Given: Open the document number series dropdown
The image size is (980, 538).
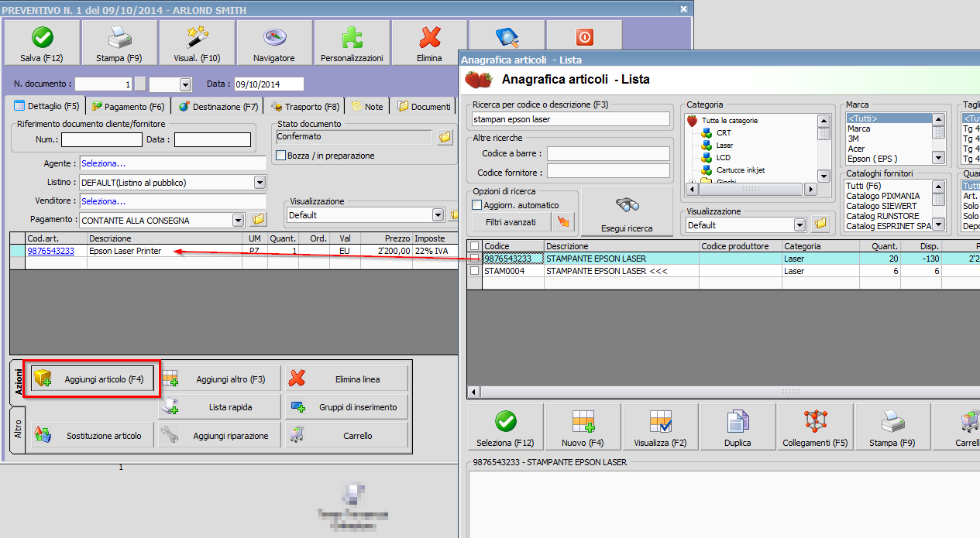Looking at the screenshot, I should [x=185, y=84].
